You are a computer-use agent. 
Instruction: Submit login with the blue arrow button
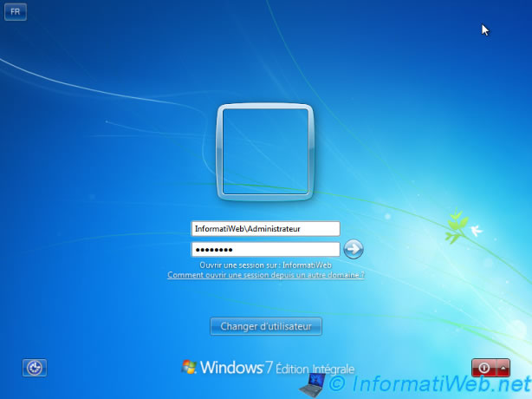coord(354,250)
